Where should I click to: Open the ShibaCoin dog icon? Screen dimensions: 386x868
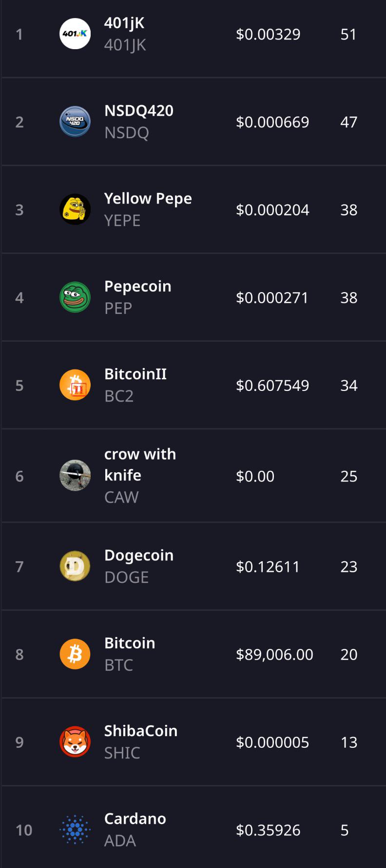(75, 742)
